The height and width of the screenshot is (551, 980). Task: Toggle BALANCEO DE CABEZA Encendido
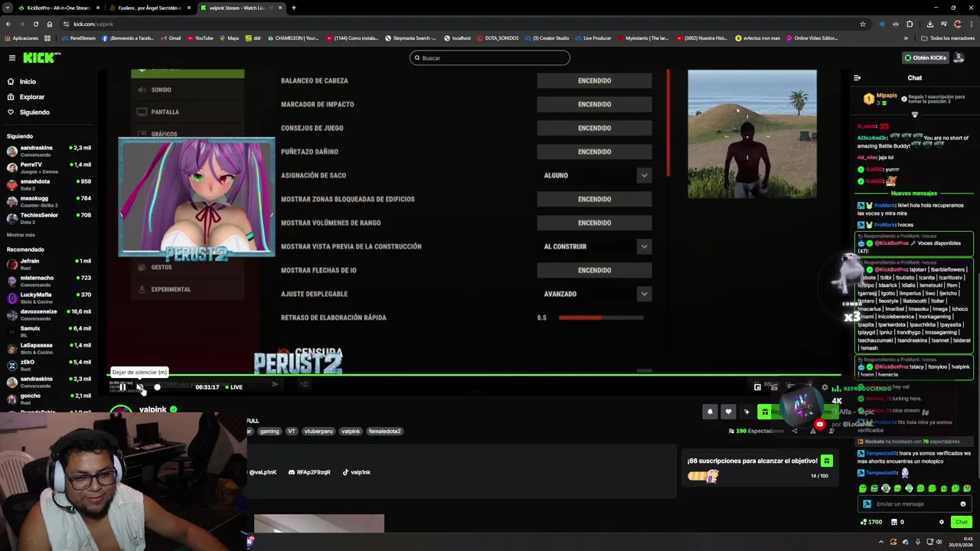coord(594,80)
